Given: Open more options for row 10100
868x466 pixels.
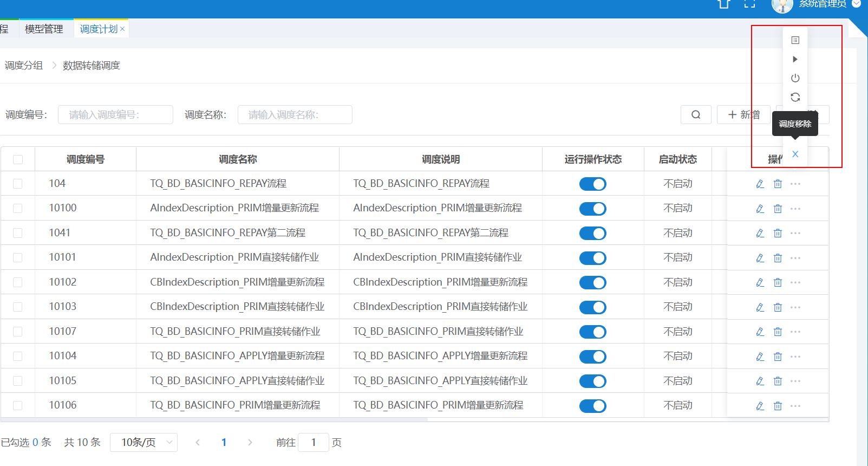Looking at the screenshot, I should 795,209.
